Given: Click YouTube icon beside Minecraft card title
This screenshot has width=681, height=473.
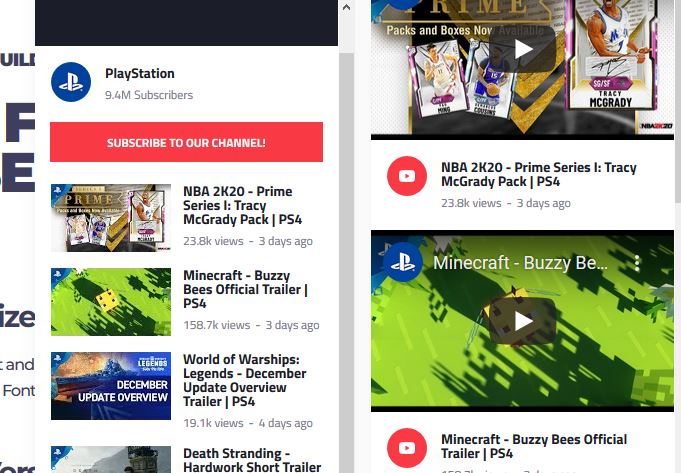Looking at the screenshot, I should tap(407, 448).
